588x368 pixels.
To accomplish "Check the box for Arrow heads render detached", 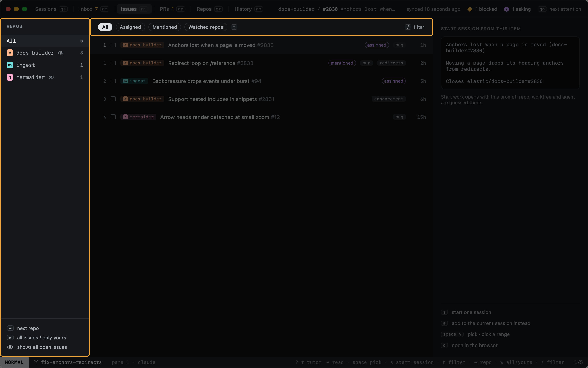I will 113,117.
